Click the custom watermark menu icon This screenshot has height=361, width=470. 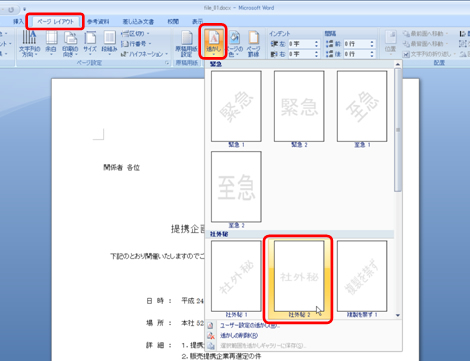211,325
